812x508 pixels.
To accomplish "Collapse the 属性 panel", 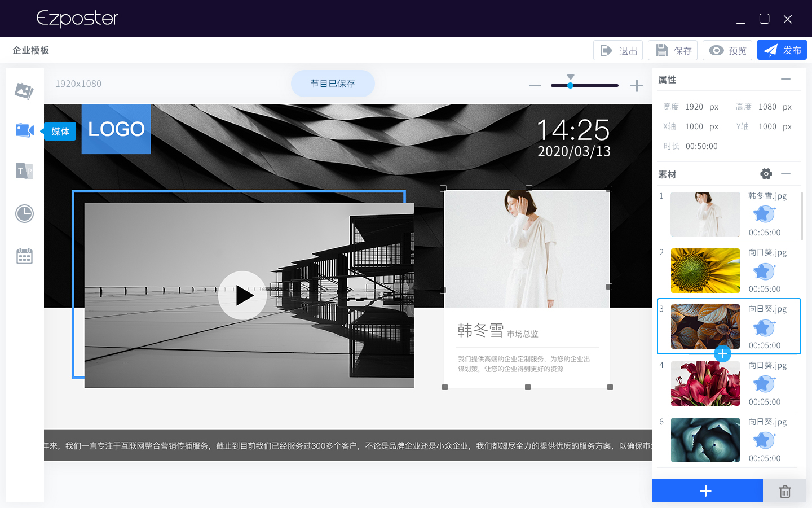I will click(786, 79).
